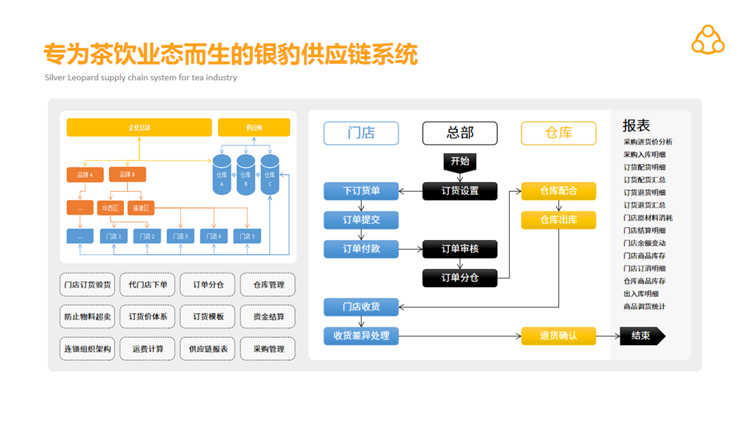The image size is (750, 422).
Task: Click the 资金结算 feature box
Action: tap(268, 317)
